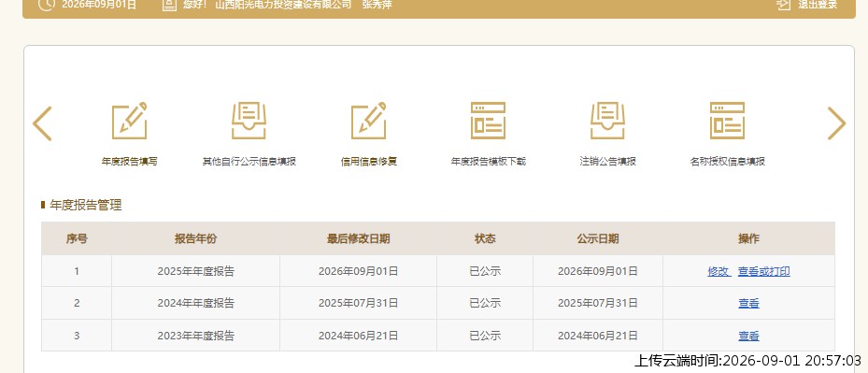Select the 注销公告填报 label
Screen dimensions: 868x373
click(x=608, y=162)
